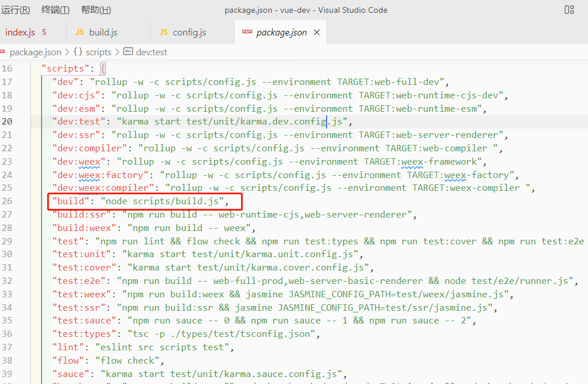Open the 运行(R) Run menu

(16, 10)
